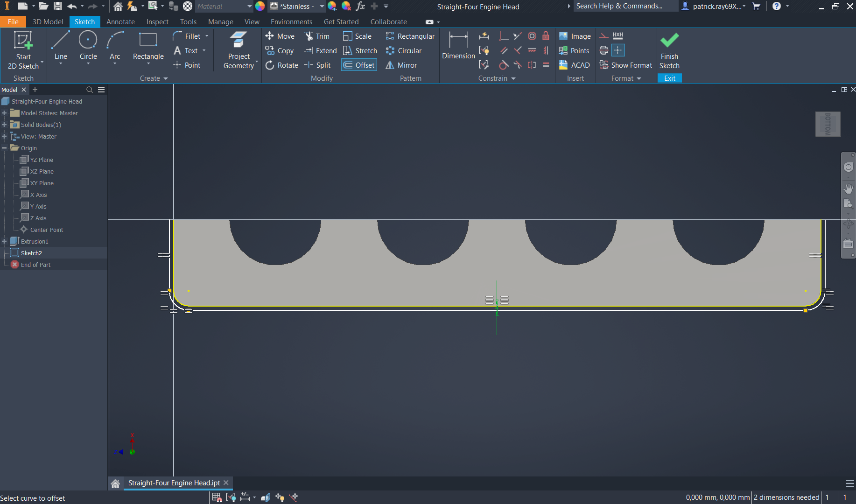
Task: Choose the Mirror pattern tool
Action: (x=401, y=65)
